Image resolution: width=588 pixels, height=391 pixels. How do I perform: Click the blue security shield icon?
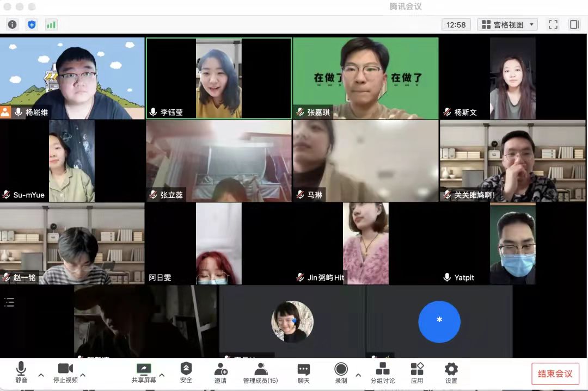32,24
